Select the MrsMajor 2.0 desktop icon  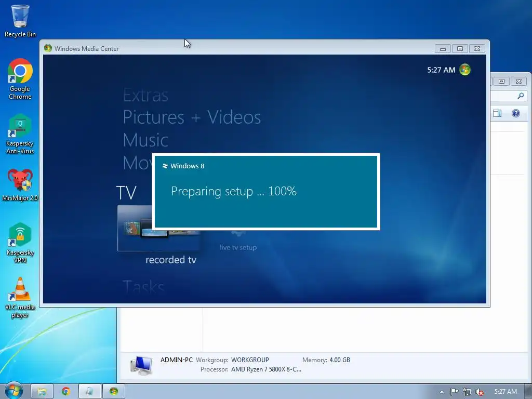20,184
